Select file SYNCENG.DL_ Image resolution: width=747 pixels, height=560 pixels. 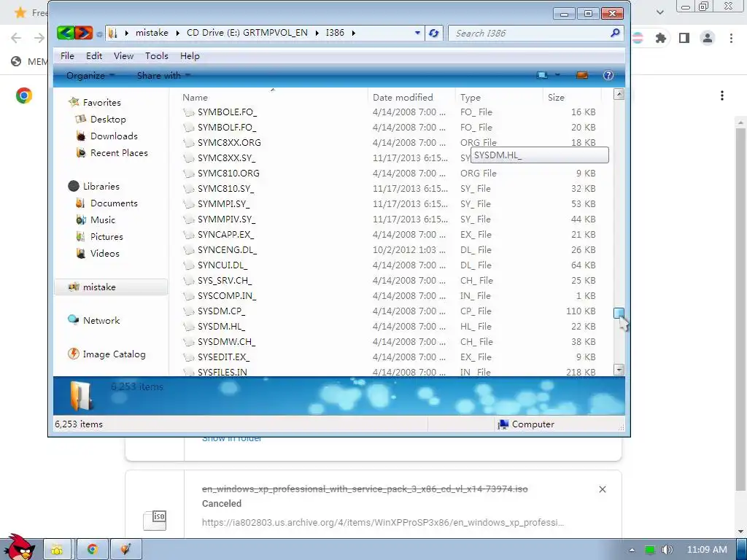pos(227,249)
